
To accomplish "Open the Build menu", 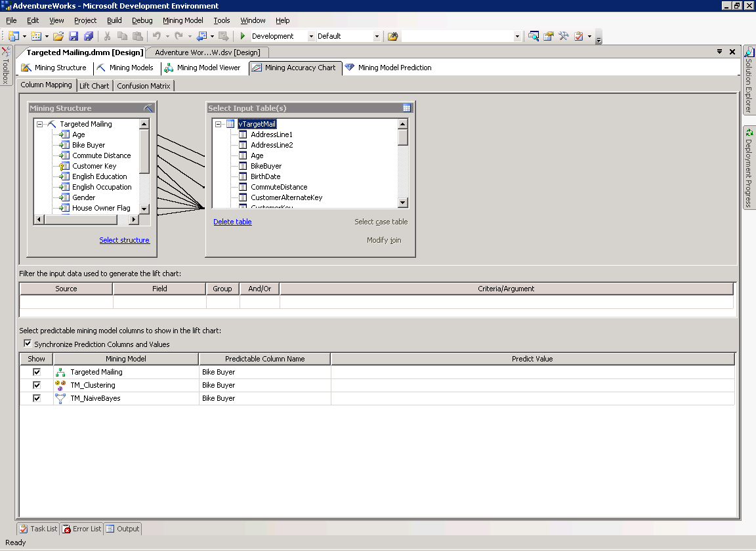I will pos(114,20).
